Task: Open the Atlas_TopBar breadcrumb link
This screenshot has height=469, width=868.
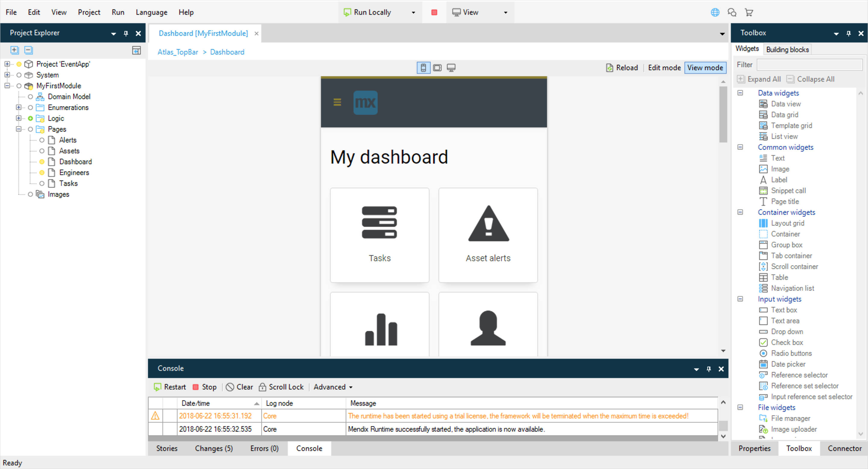Action: 178,52
